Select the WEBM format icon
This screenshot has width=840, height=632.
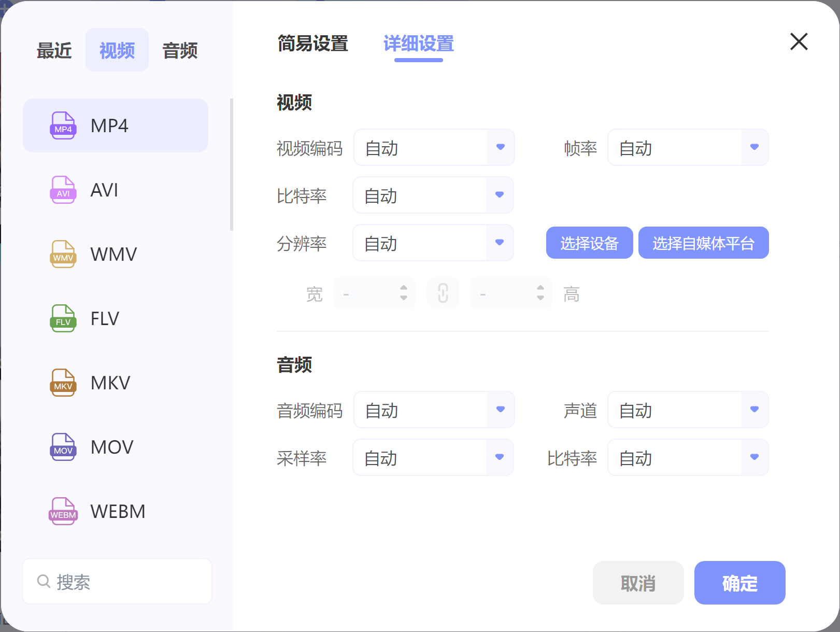(62, 511)
